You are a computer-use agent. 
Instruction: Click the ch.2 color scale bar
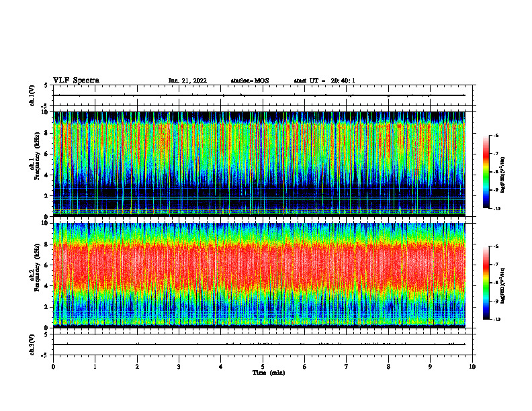coord(486,283)
